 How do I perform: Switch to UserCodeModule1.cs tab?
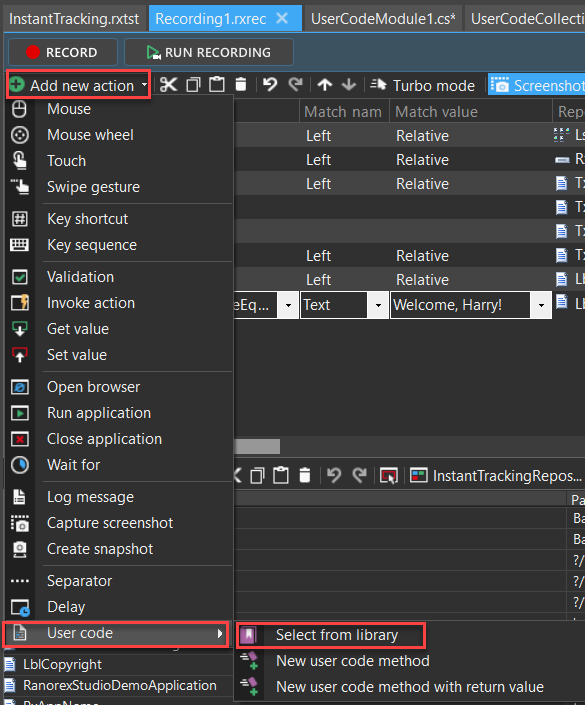click(x=383, y=19)
